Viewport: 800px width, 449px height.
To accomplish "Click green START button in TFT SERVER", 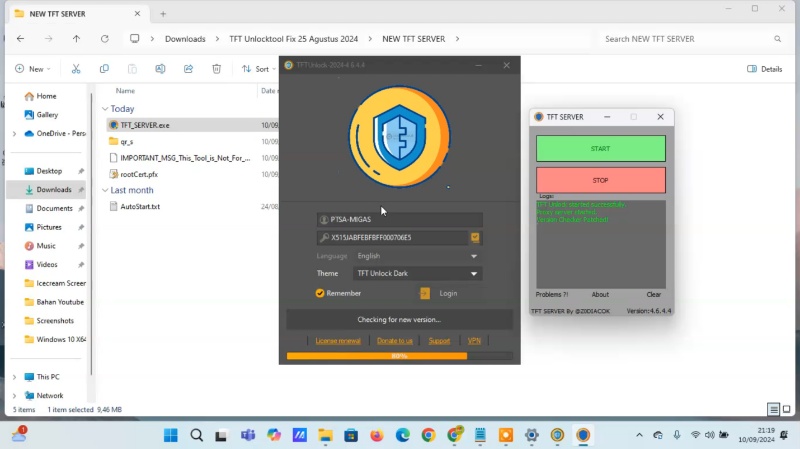I will coord(601,148).
